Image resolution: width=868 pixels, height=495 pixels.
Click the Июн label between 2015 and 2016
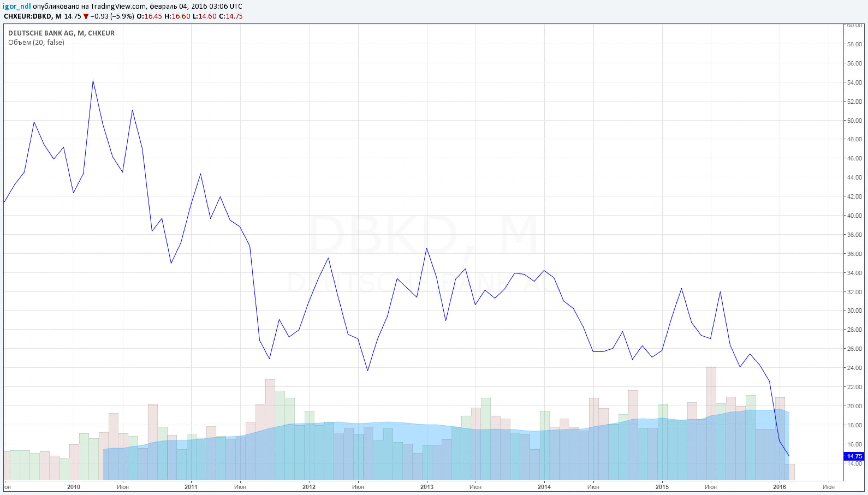[711, 487]
